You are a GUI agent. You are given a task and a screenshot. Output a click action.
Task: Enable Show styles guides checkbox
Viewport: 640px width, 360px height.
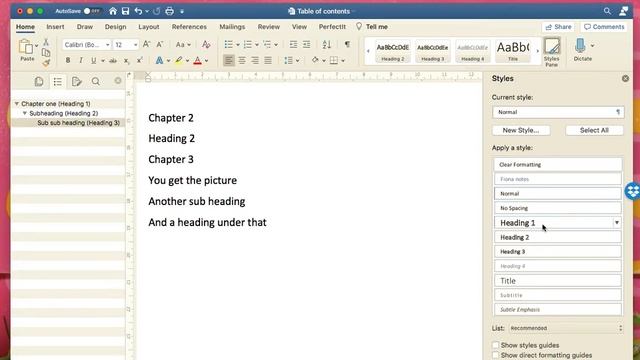coord(496,345)
